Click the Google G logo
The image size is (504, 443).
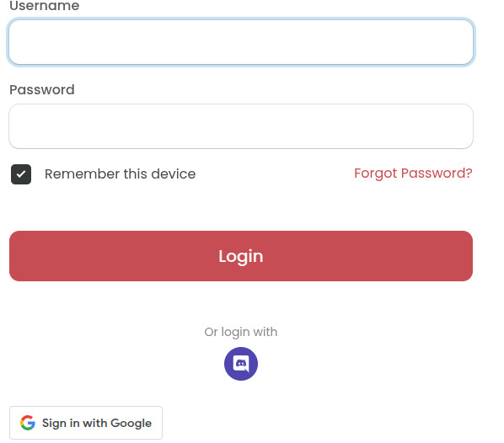(28, 423)
